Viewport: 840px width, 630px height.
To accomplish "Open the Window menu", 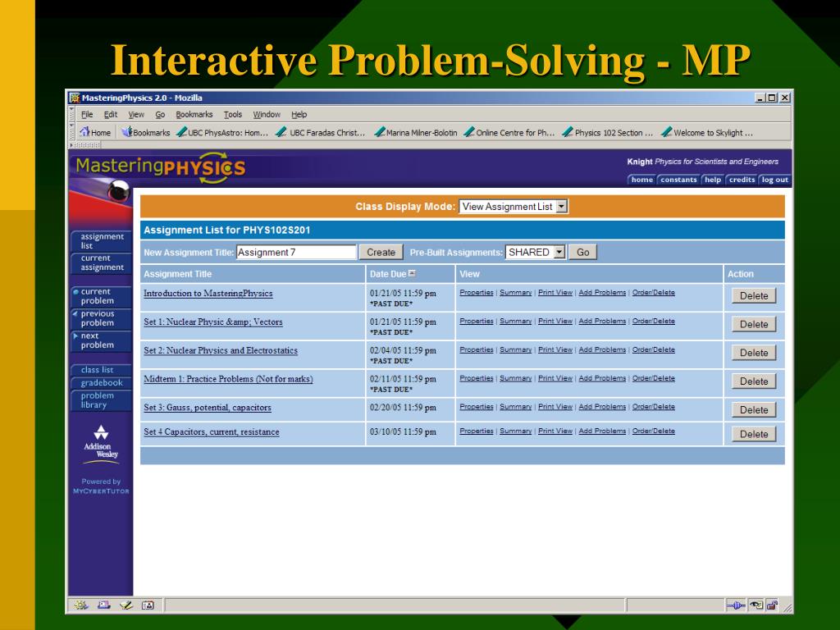I will point(267,114).
